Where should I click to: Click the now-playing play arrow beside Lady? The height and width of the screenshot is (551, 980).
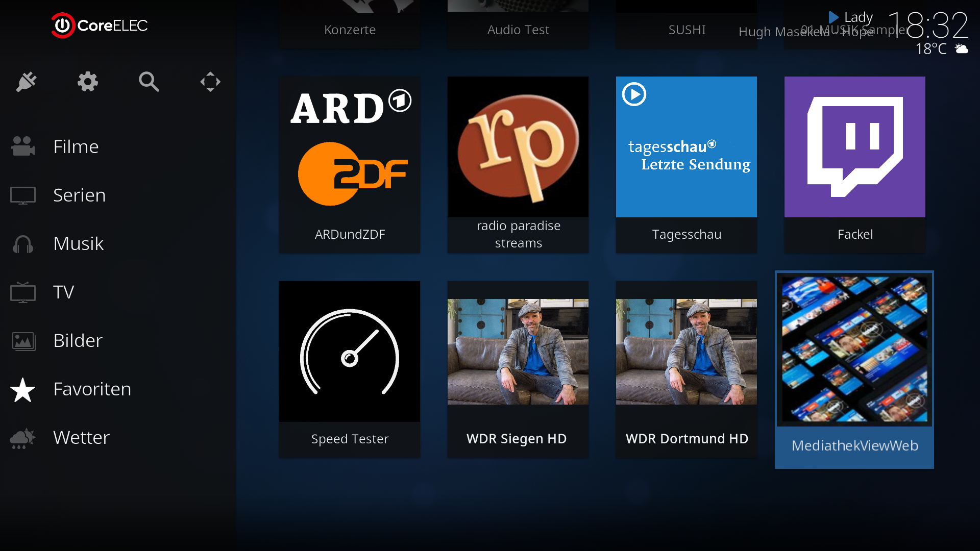[x=834, y=17]
